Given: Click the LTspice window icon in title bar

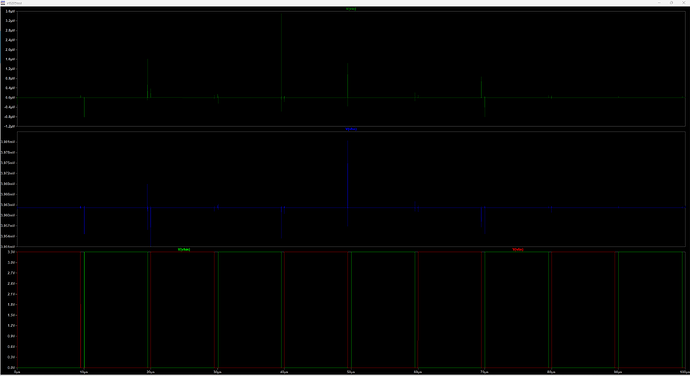Looking at the screenshot, I should tap(3, 3).
